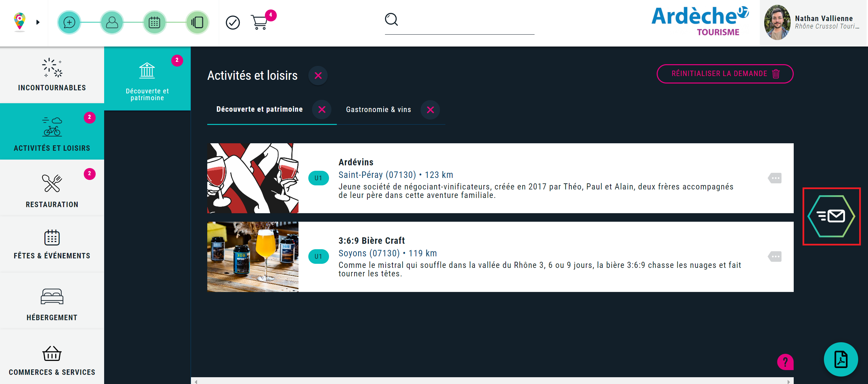868x384 pixels.
Task: Open the 3:6:9 Bière Craft thumbnail
Action: [x=253, y=257]
